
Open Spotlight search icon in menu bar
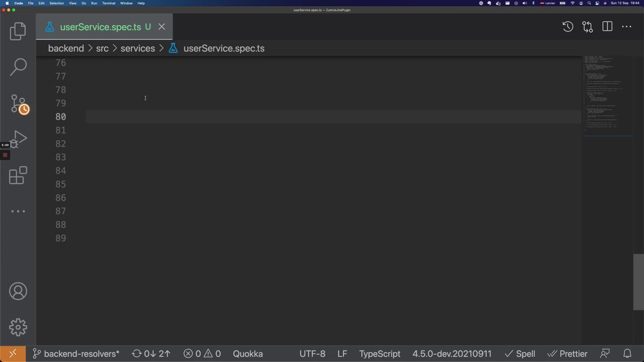(x=589, y=3)
